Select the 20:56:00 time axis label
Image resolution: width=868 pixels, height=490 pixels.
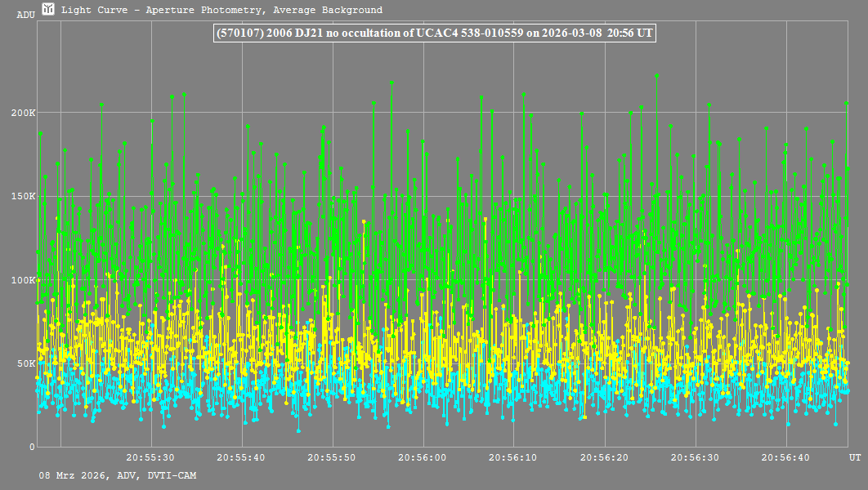pyautogui.click(x=423, y=458)
